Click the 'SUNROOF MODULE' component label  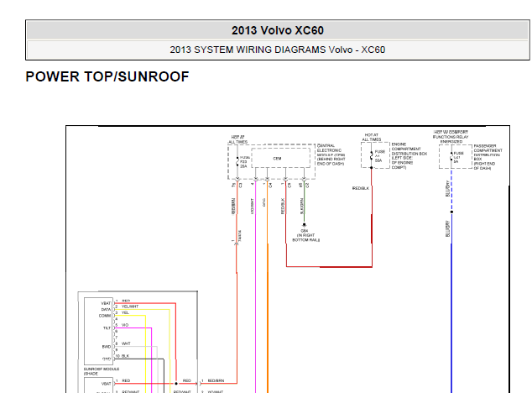[x=102, y=369]
